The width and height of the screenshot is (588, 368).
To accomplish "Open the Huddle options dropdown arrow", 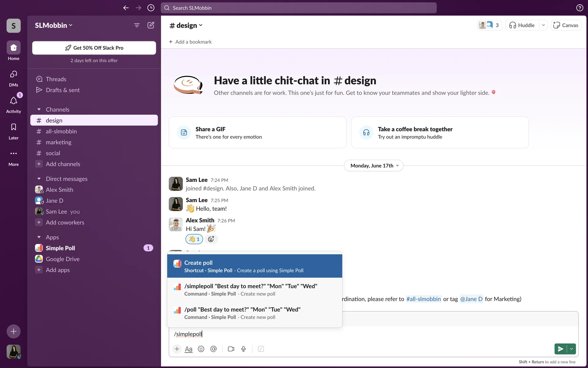I will click(x=543, y=25).
